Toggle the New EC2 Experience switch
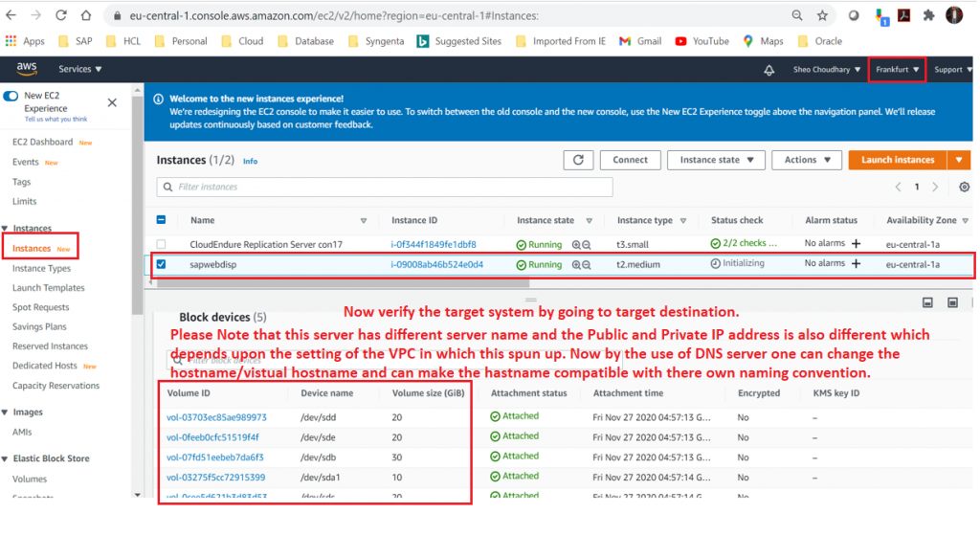The image size is (980, 535). tap(11, 97)
